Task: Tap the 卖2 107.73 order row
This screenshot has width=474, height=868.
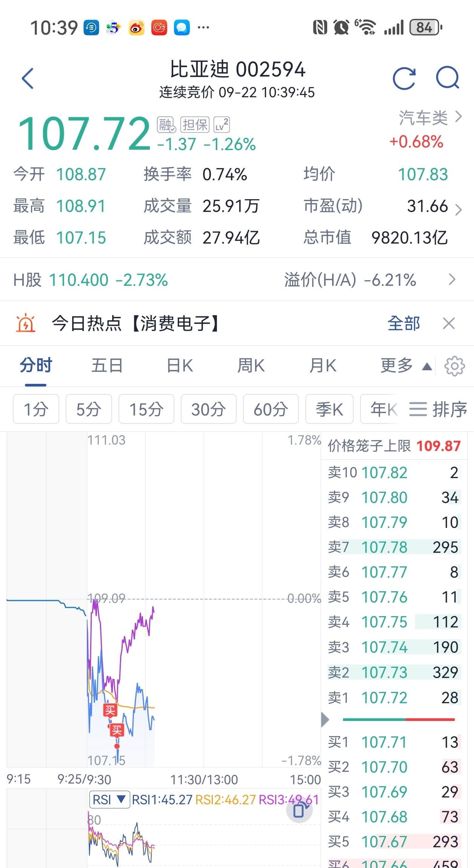Action: pos(394,672)
